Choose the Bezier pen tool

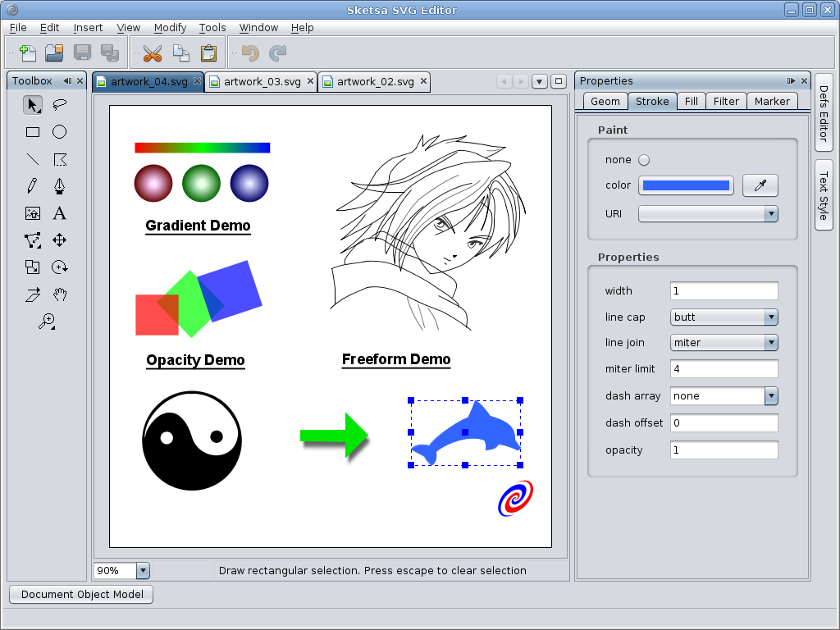pos(60,186)
